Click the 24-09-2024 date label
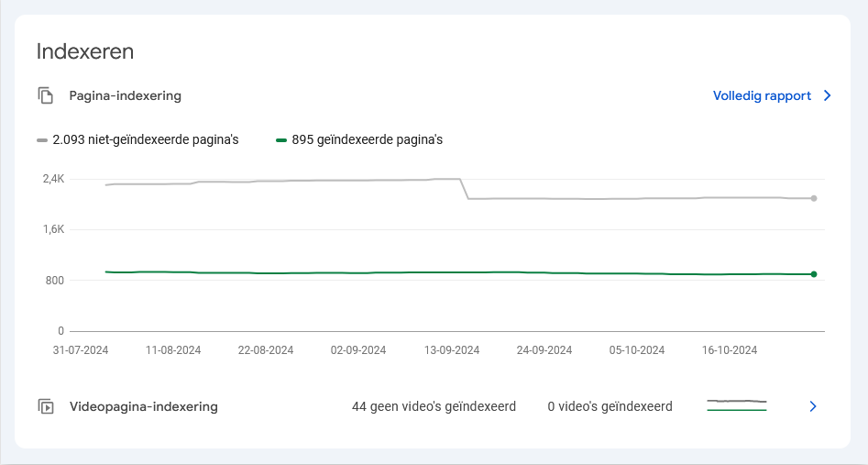Viewport: 868px width, 465px height. (544, 350)
